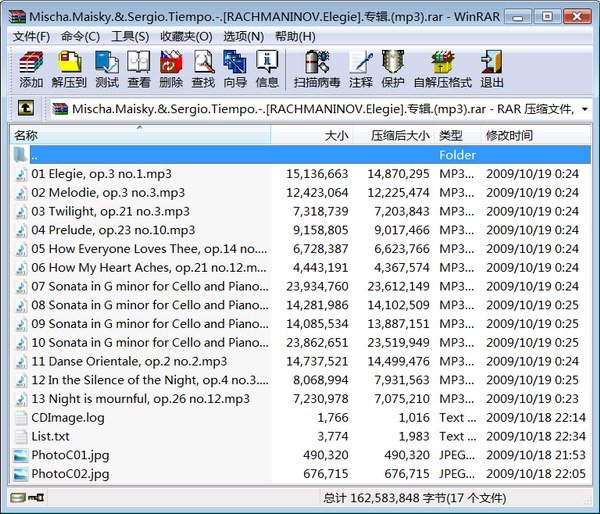Open the 帮助(H) menu
This screenshot has width=600, height=514.
[x=295, y=37]
